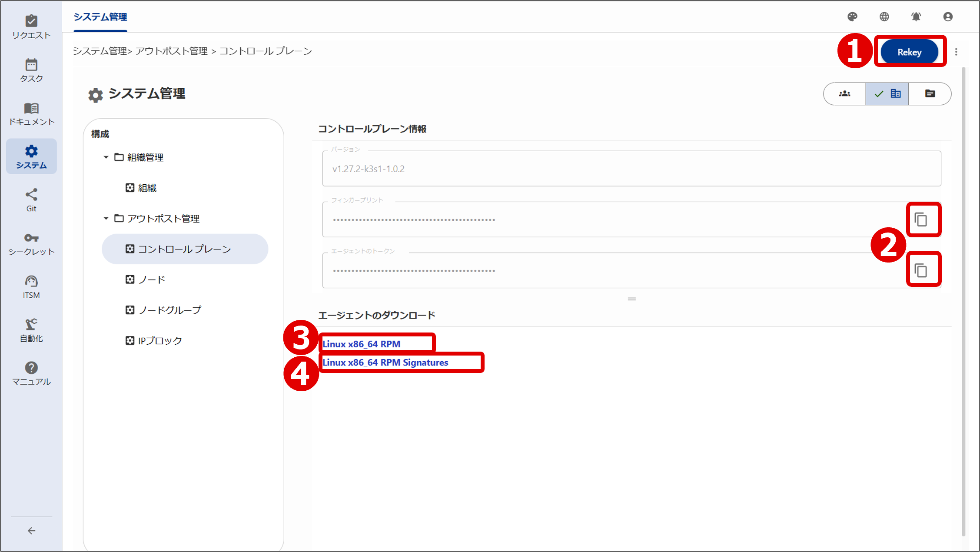Open アウトポスト管理 in the breadcrumb
Screen dimensions: 980x552
tap(171, 51)
